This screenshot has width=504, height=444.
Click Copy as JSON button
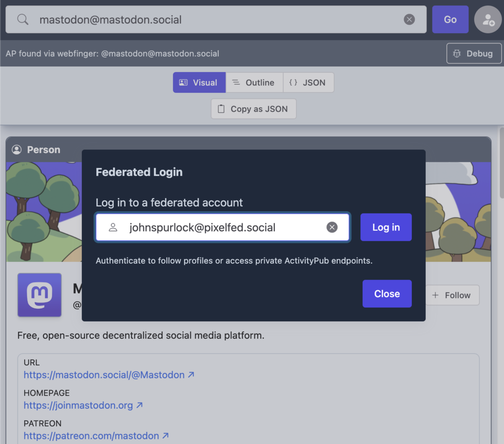click(253, 109)
